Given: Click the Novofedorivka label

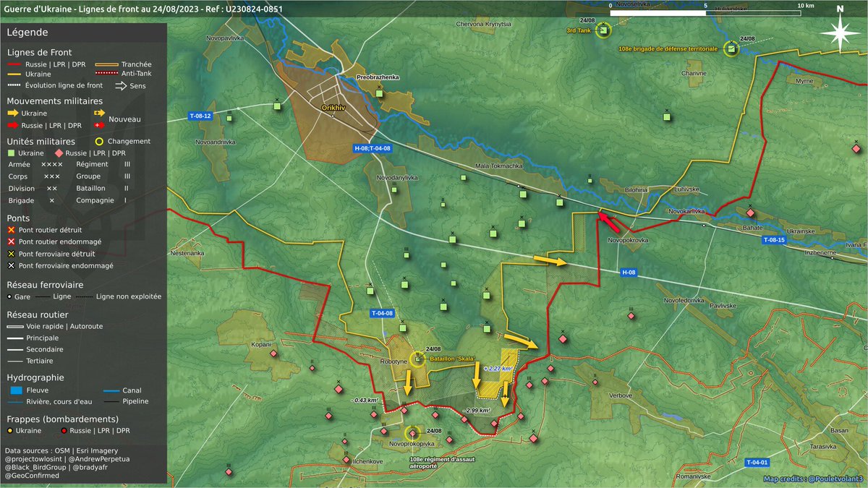Looking at the screenshot, I should point(684,299).
